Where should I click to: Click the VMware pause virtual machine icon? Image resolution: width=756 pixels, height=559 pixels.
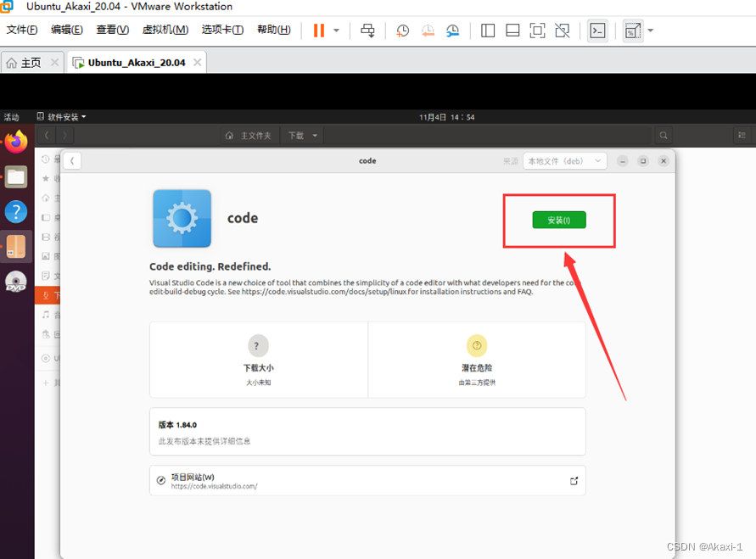(x=319, y=31)
